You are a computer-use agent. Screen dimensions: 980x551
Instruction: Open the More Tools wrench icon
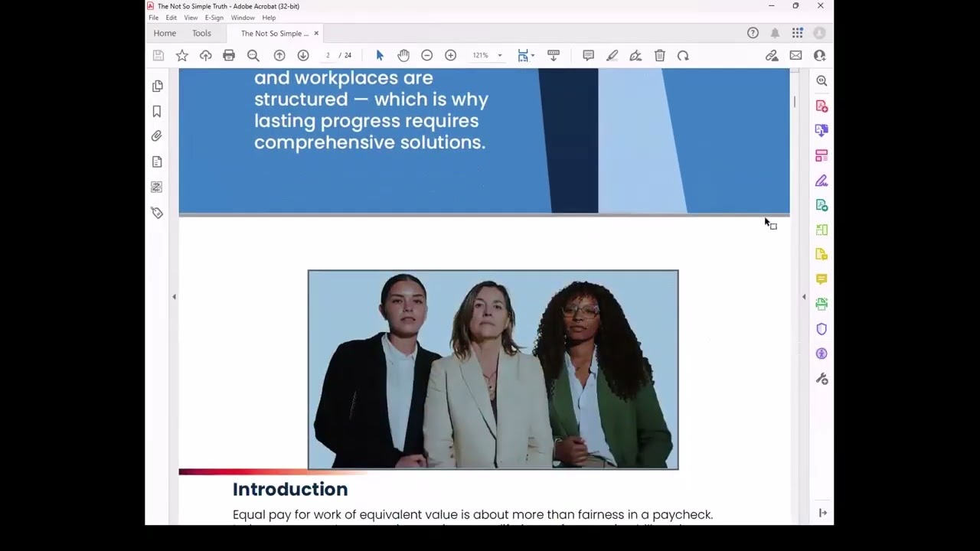pos(822,379)
